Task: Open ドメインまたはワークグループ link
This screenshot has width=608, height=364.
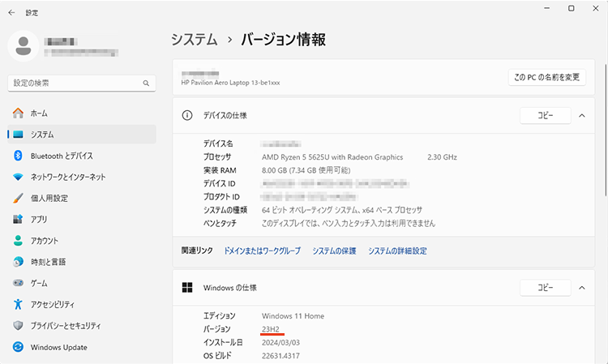Action: point(262,251)
